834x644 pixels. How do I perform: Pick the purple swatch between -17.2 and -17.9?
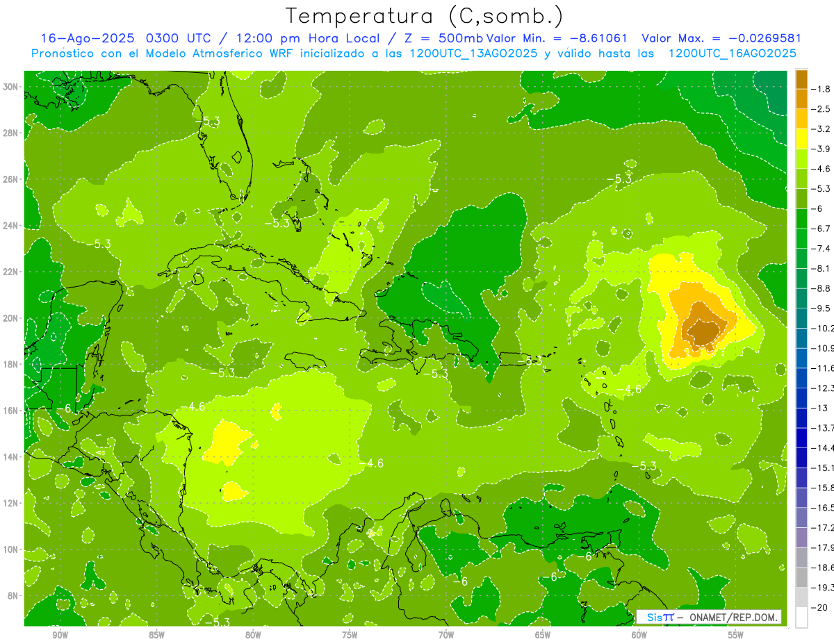tap(801, 537)
